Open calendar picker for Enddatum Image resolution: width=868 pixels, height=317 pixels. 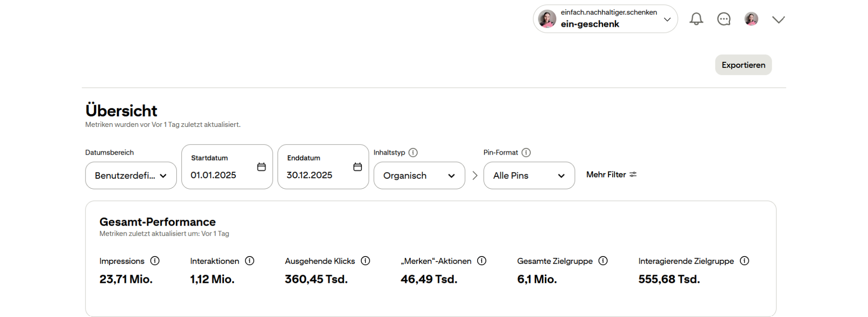point(358,167)
